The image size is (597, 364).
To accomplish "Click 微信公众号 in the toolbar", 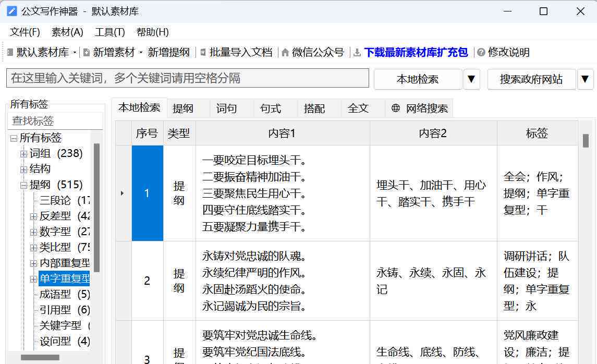I will coord(318,52).
